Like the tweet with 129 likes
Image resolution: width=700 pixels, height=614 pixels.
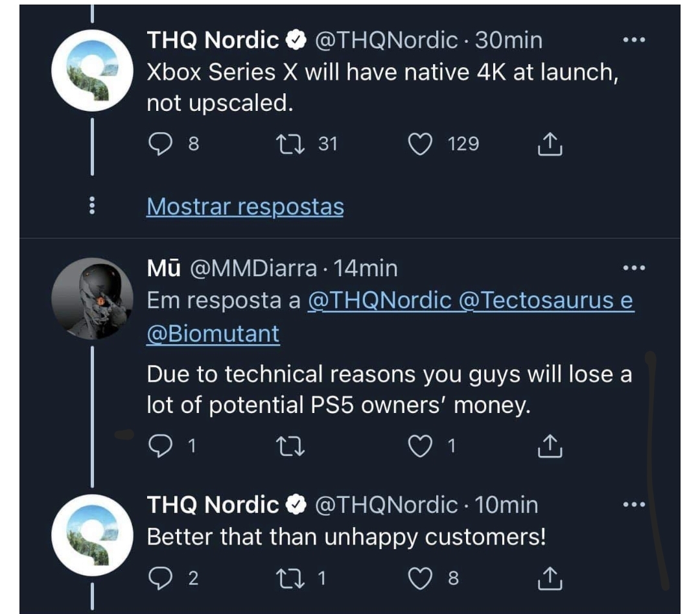[x=420, y=143]
